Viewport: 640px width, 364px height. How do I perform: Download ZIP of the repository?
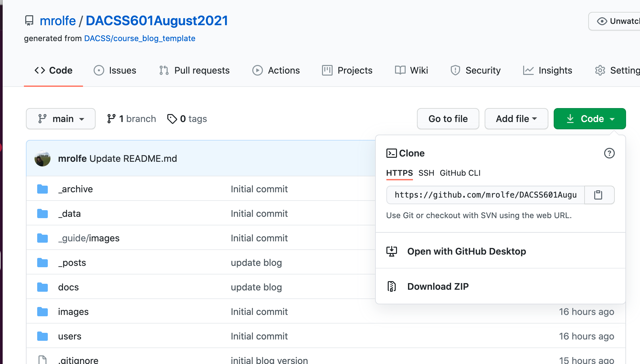point(438,286)
